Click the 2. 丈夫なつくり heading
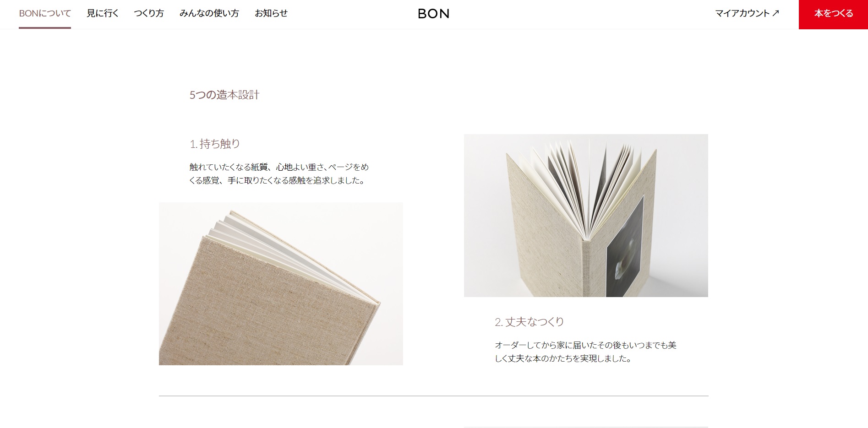 529,322
